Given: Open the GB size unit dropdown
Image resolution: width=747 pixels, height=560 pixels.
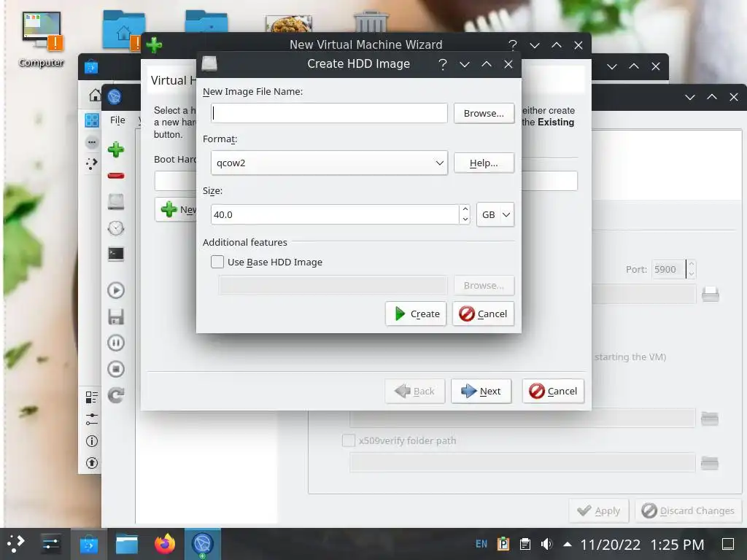Looking at the screenshot, I should (x=495, y=215).
